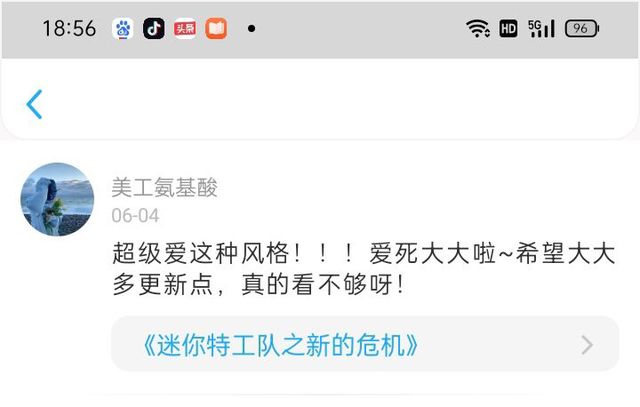Open username 美工氨基酸 profile

[x=164, y=187]
